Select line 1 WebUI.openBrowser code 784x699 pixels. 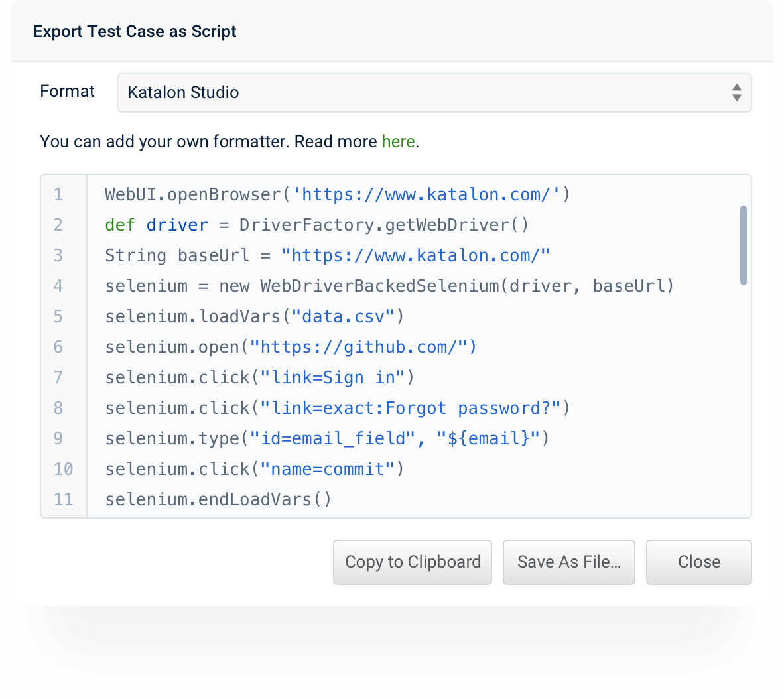point(338,194)
